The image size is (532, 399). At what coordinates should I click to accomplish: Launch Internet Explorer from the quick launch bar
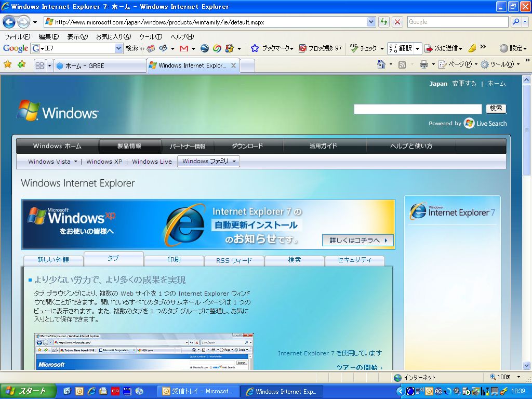[91, 391]
